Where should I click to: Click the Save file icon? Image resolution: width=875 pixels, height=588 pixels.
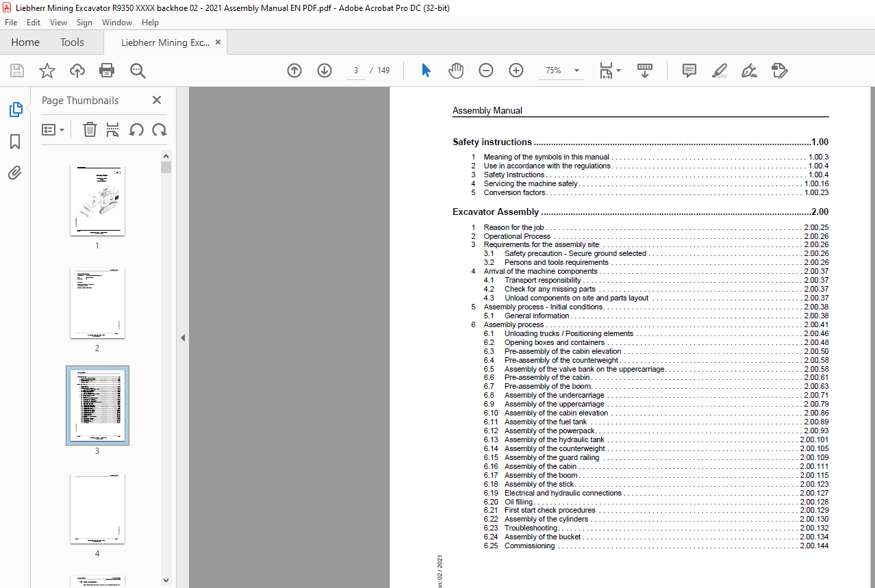(17, 71)
